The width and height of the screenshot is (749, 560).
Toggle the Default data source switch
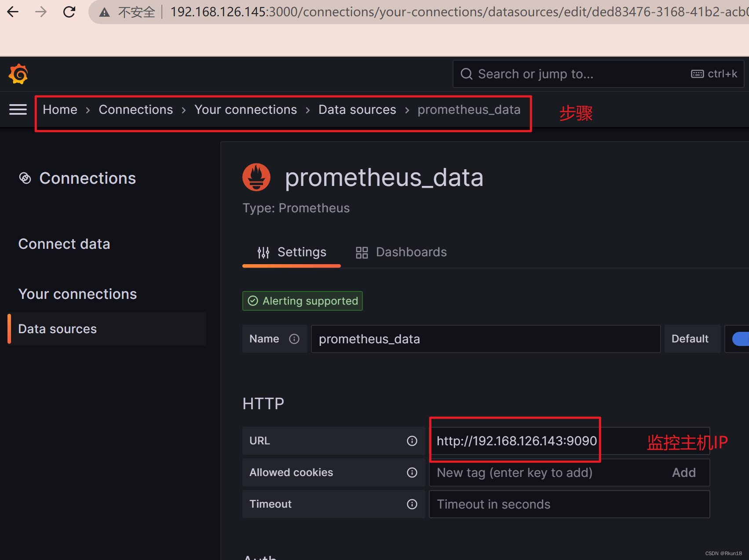click(740, 339)
